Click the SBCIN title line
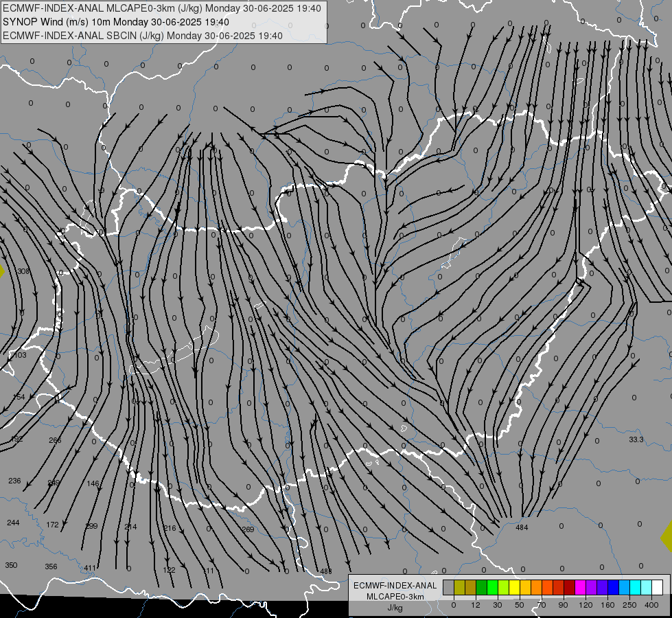The width and height of the screenshot is (672, 618). click(143, 36)
